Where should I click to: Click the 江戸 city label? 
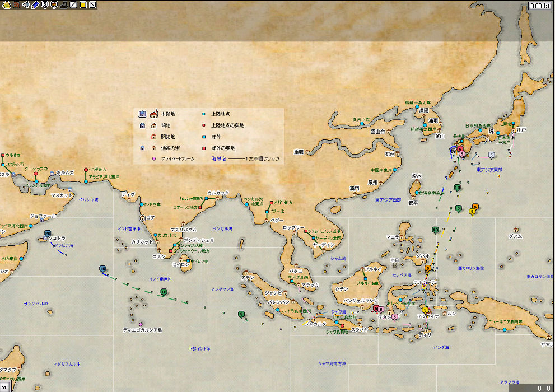(521, 130)
